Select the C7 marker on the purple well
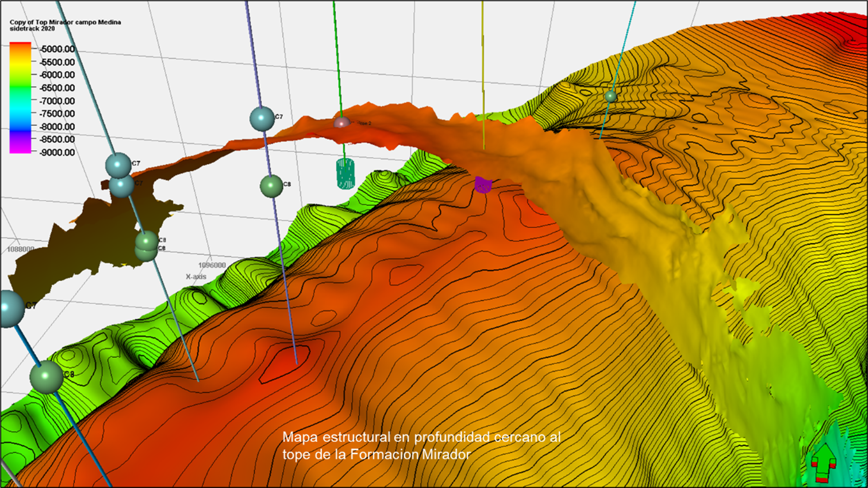 point(262,119)
